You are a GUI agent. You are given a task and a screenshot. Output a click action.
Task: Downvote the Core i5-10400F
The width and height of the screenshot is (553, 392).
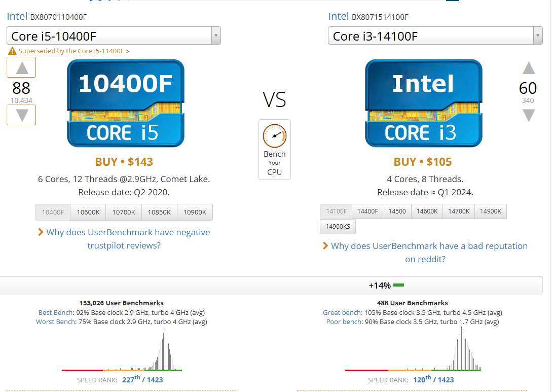click(21, 115)
